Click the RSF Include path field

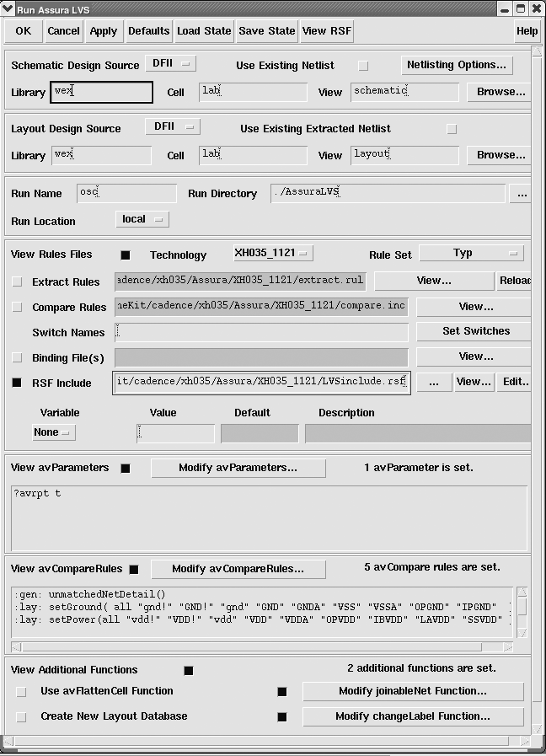click(262, 383)
